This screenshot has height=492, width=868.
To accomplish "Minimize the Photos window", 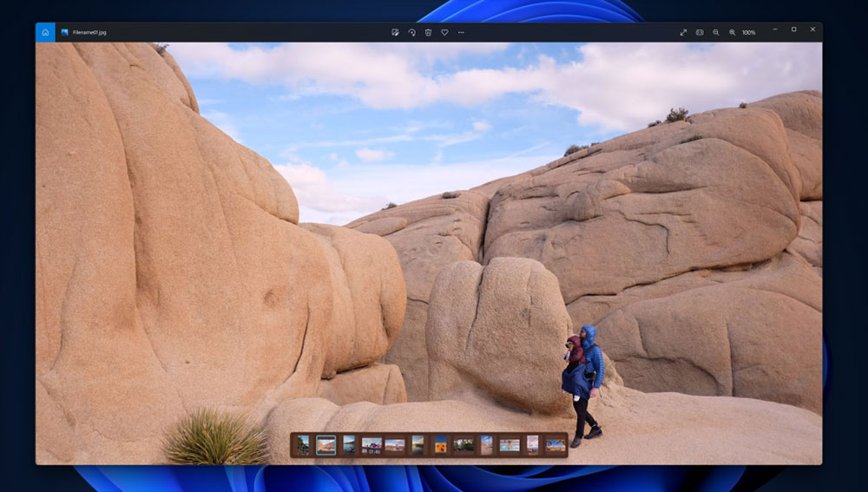I will [775, 30].
